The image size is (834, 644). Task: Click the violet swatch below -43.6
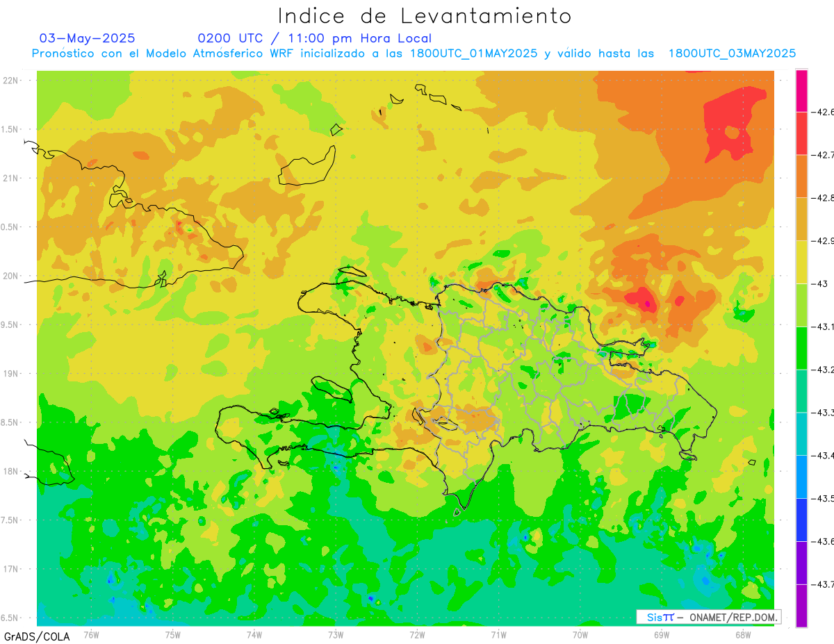pos(801,563)
